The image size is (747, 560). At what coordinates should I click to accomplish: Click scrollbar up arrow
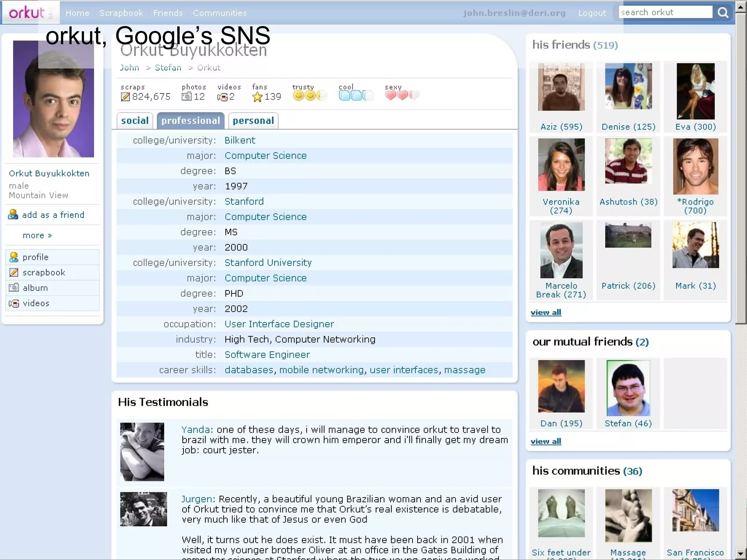tap(741, 7)
